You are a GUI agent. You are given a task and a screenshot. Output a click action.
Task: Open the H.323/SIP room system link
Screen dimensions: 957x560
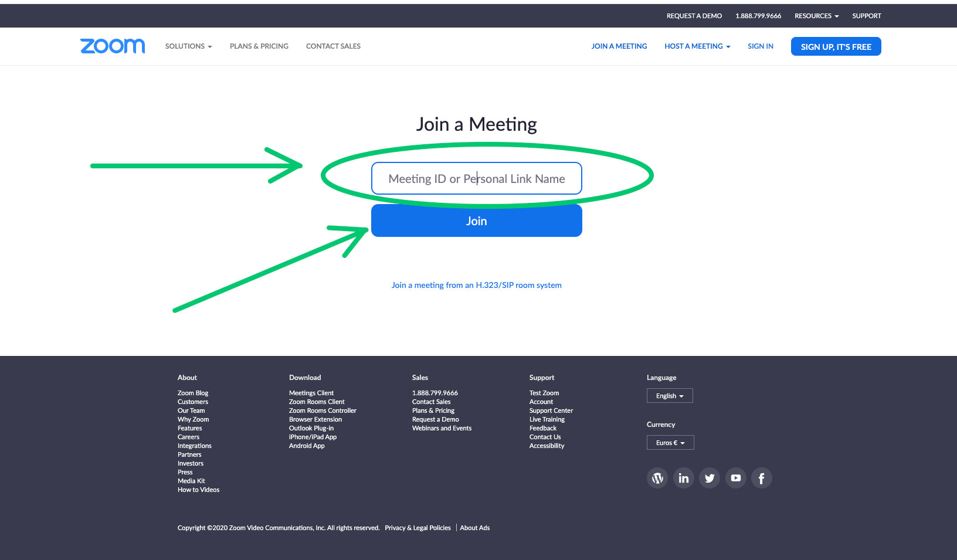click(477, 286)
